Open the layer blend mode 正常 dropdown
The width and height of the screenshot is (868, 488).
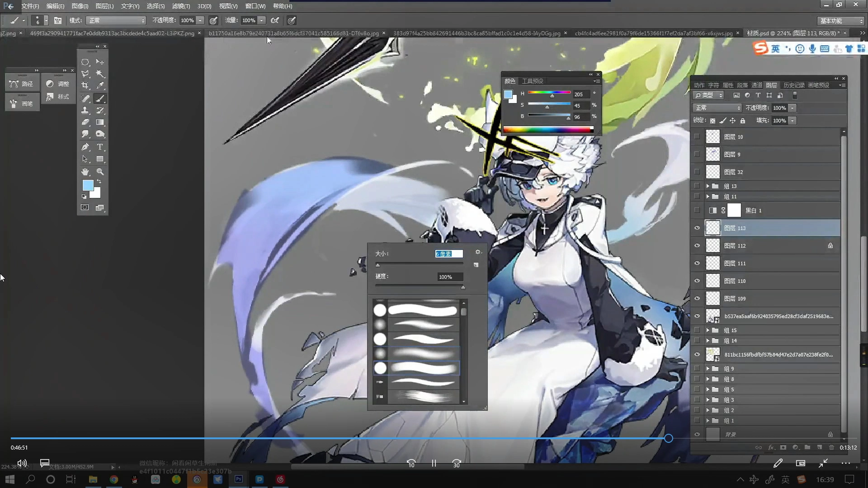[x=717, y=108]
